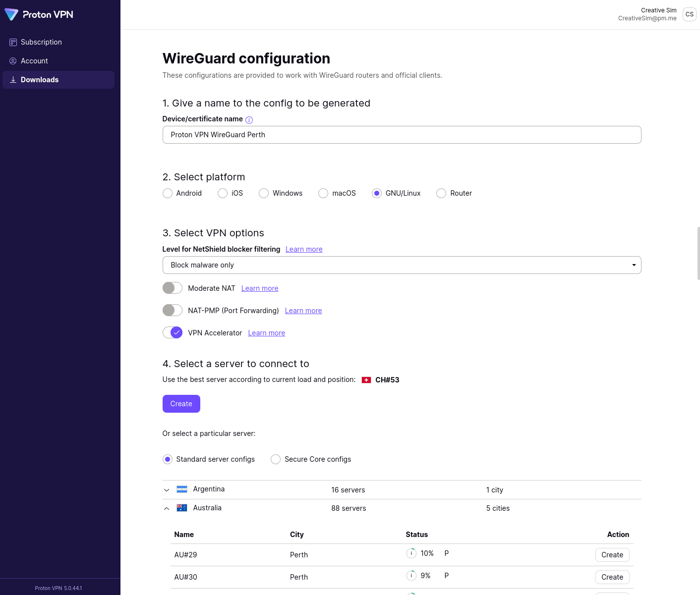The image size is (700, 595).
Task: Open the account dropdown for Creative Sim
Action: (x=657, y=14)
